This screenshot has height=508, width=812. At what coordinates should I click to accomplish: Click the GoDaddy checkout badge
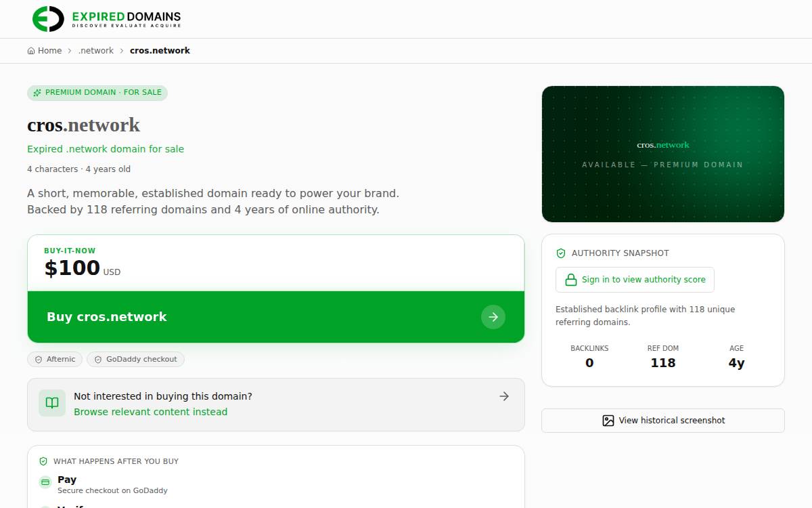point(135,360)
